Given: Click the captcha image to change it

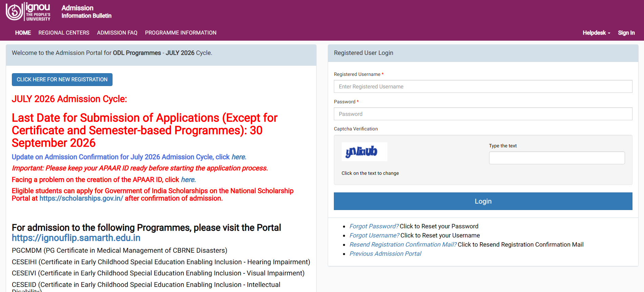Looking at the screenshot, I should (364, 151).
